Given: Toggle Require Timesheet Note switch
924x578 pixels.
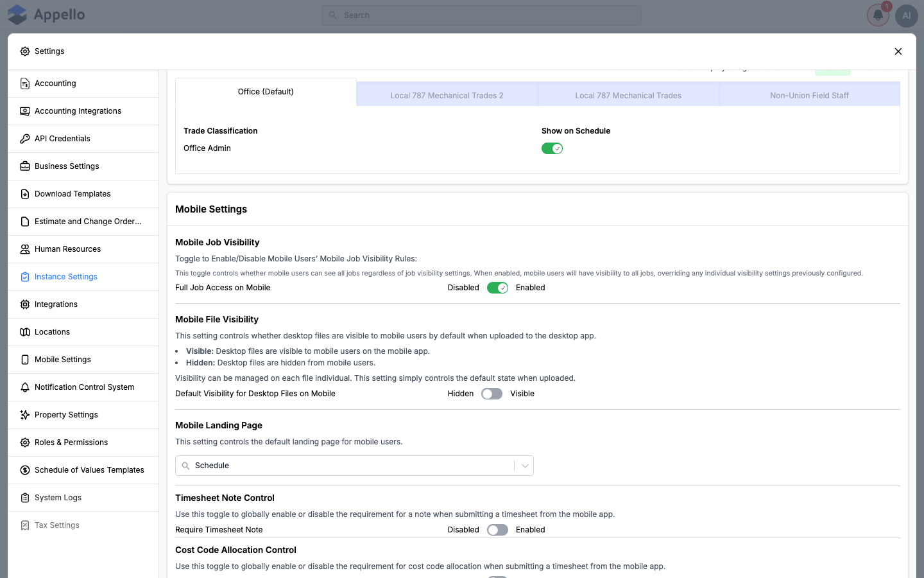Looking at the screenshot, I should pyautogui.click(x=497, y=530).
